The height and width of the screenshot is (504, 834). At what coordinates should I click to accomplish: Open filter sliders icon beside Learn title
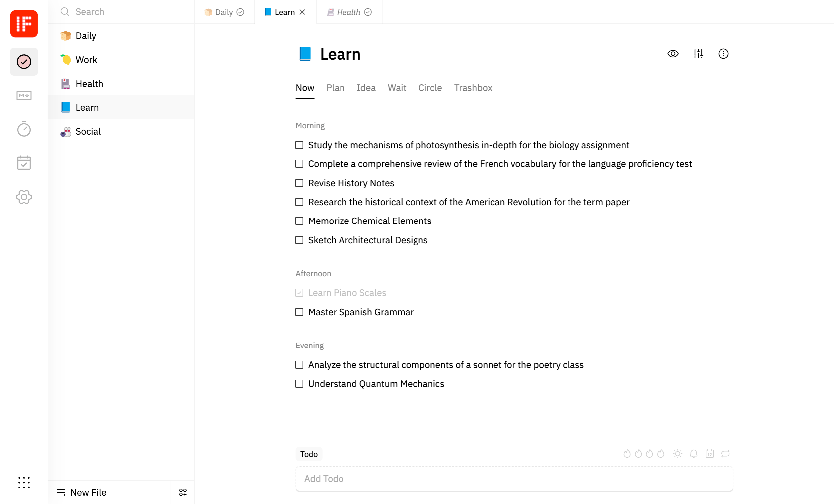click(x=698, y=54)
